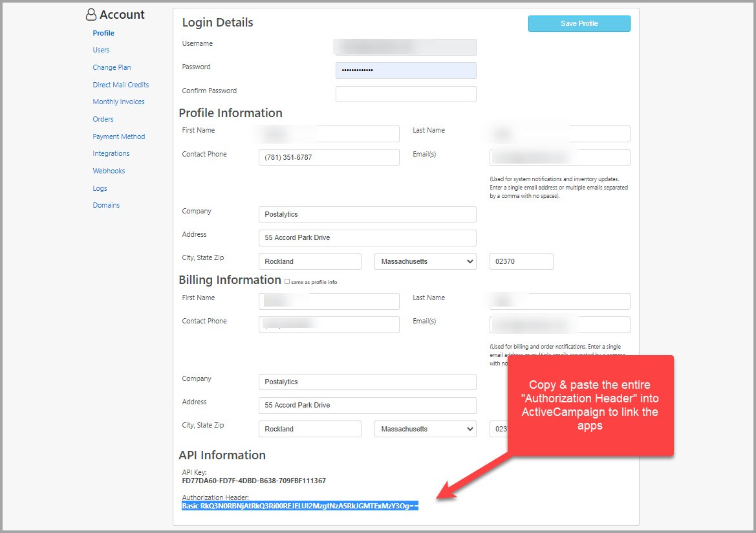Click the Login Details heading
This screenshot has height=533, width=756.
tap(217, 22)
